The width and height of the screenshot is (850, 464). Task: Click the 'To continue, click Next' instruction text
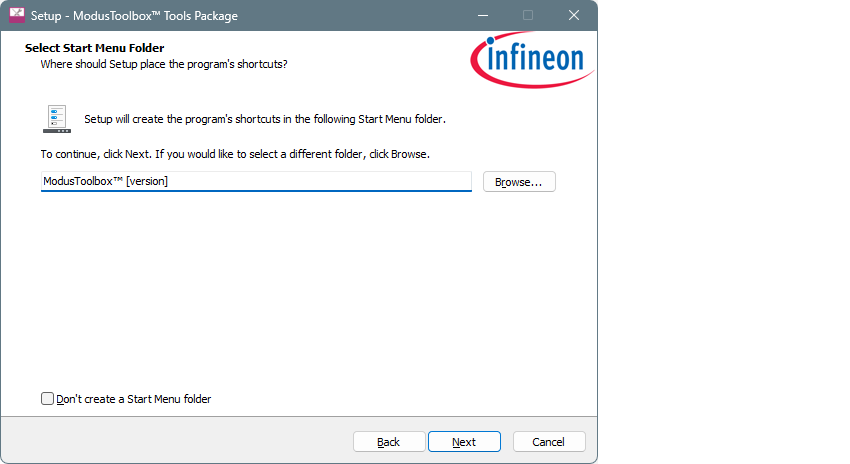(235, 154)
